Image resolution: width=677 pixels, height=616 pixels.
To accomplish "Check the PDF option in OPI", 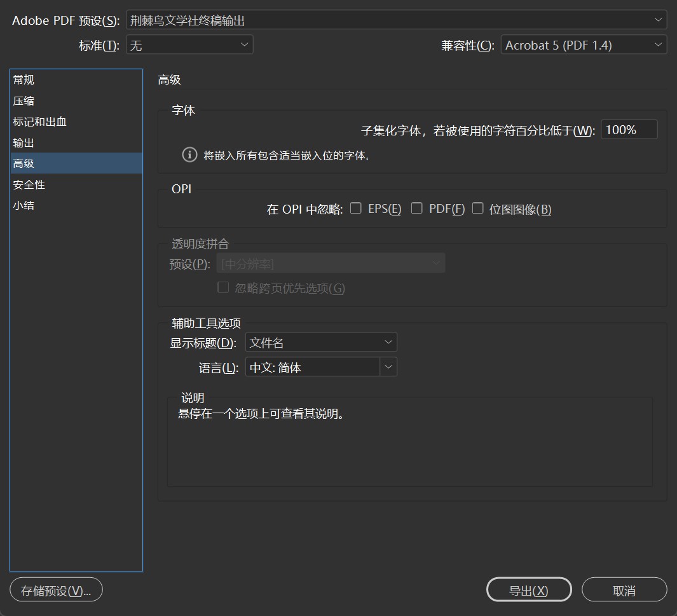I will coord(417,208).
